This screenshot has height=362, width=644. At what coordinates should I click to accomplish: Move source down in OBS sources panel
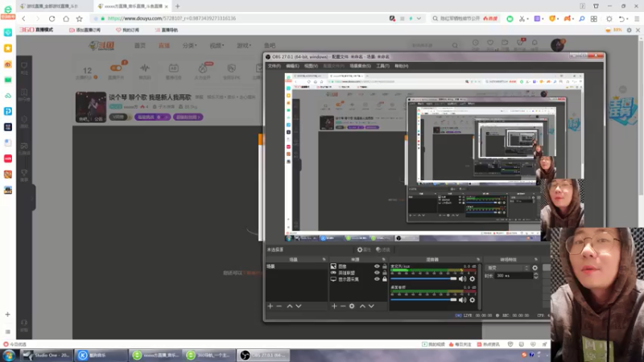371,306
